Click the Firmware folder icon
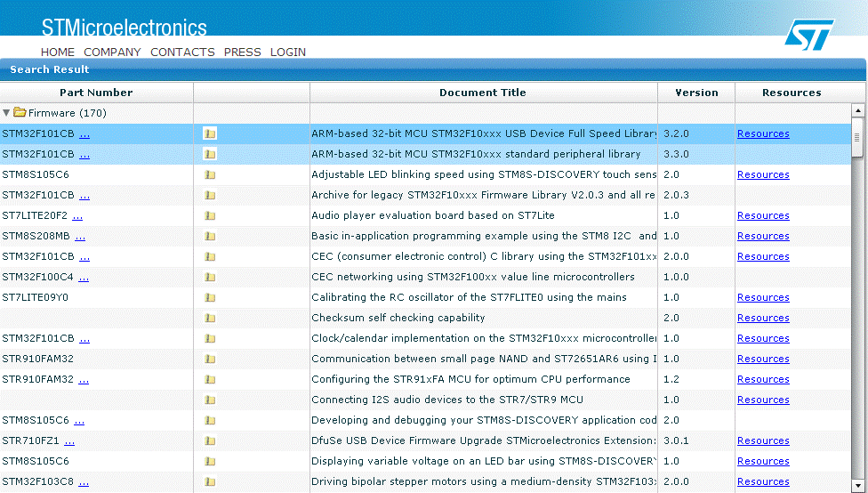The height and width of the screenshot is (493, 868). pos(20,112)
